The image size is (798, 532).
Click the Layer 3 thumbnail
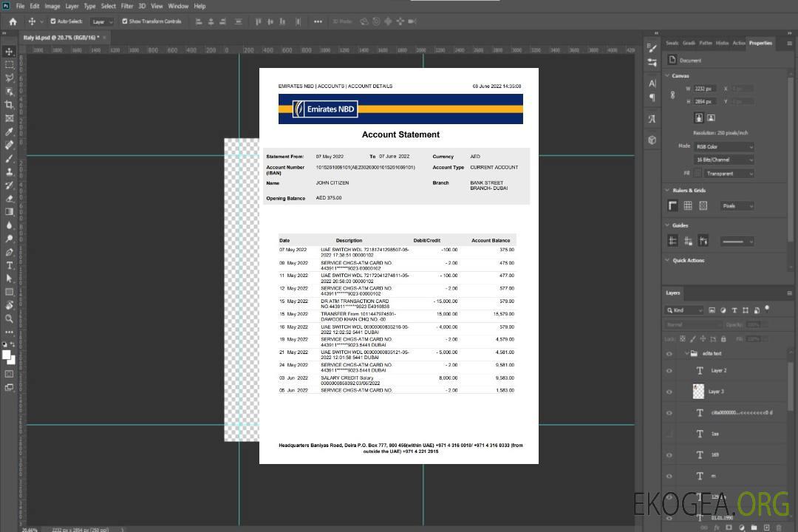coord(699,392)
